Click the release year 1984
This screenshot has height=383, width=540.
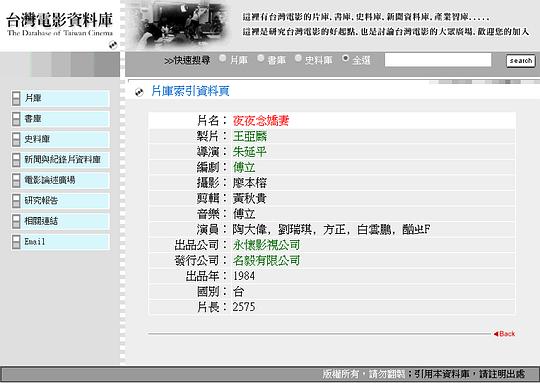(x=244, y=276)
